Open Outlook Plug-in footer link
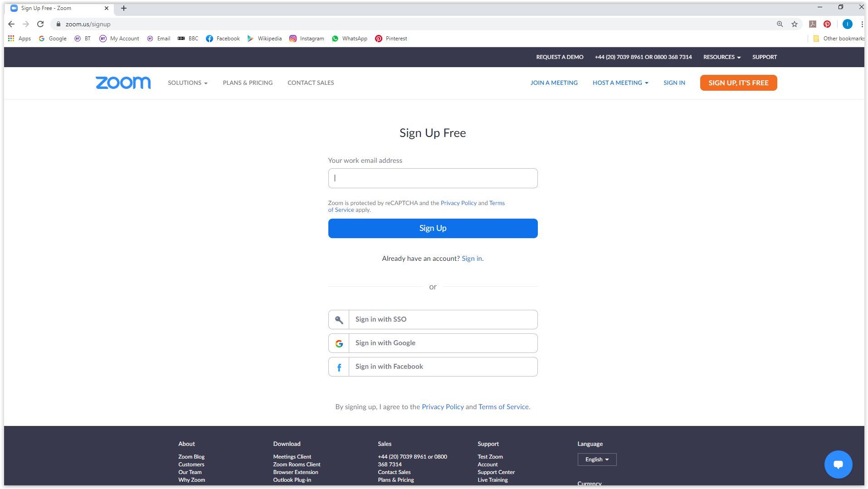868x489 pixels. pyautogui.click(x=292, y=480)
